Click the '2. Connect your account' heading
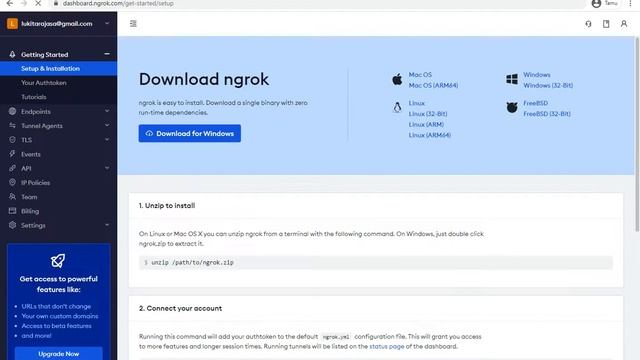Viewport: 640px width, 360px height. (180, 309)
